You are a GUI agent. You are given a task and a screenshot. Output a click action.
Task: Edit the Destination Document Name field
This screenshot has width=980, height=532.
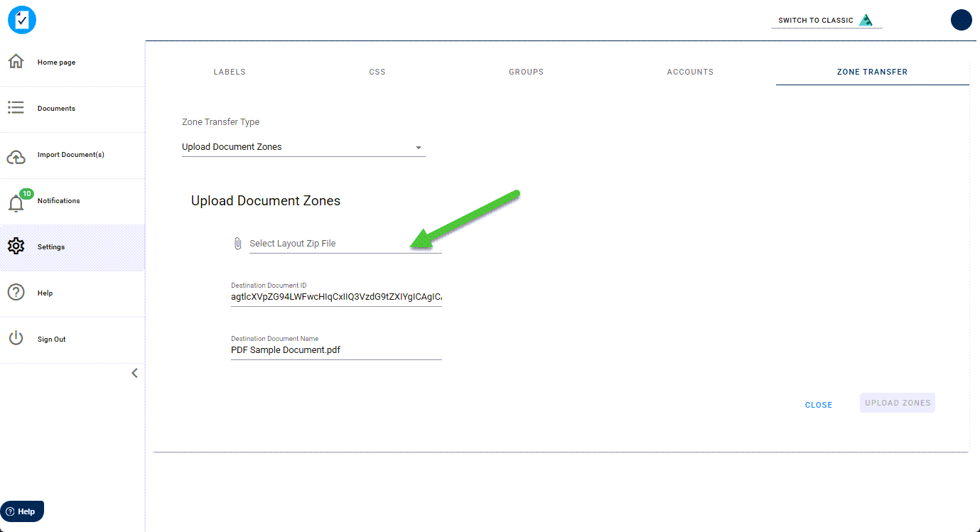point(334,349)
